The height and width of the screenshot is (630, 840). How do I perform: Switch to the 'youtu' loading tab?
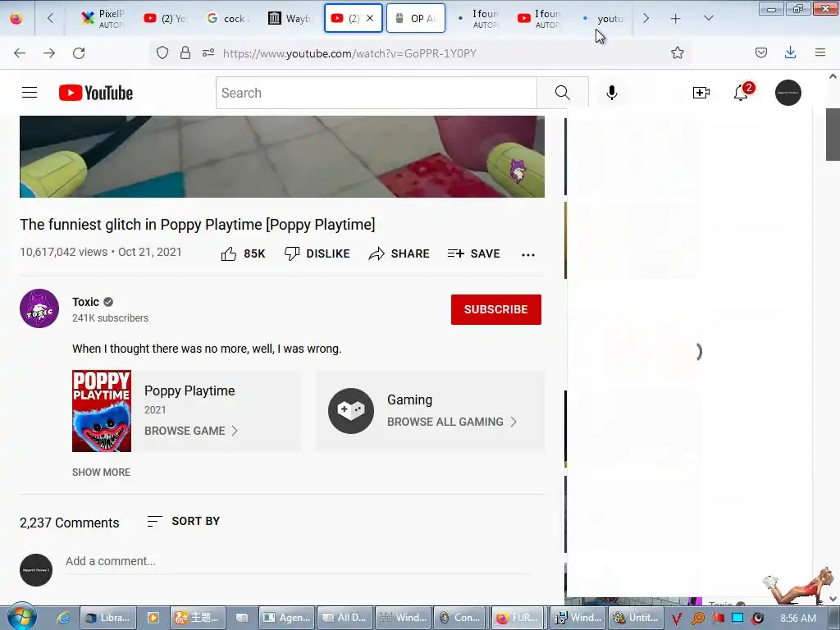[x=603, y=18]
